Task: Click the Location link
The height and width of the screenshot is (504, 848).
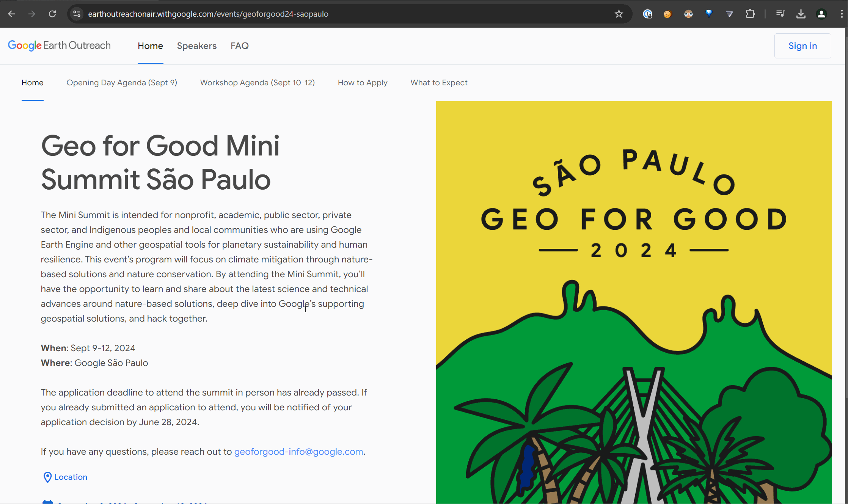Action: [x=71, y=477]
